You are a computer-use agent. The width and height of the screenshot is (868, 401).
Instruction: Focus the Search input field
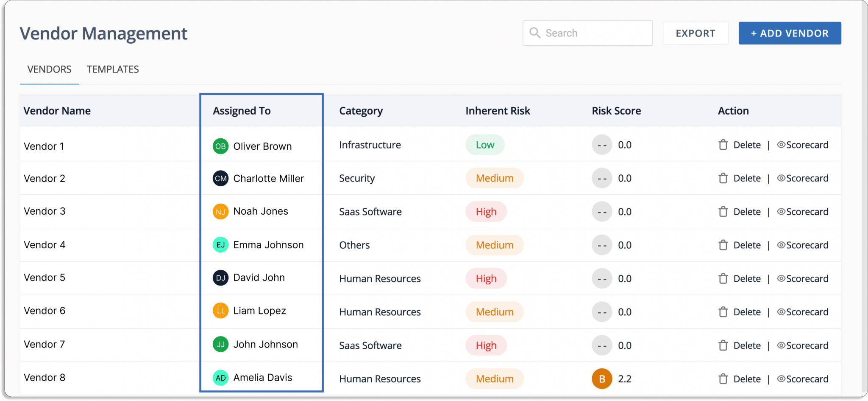587,33
